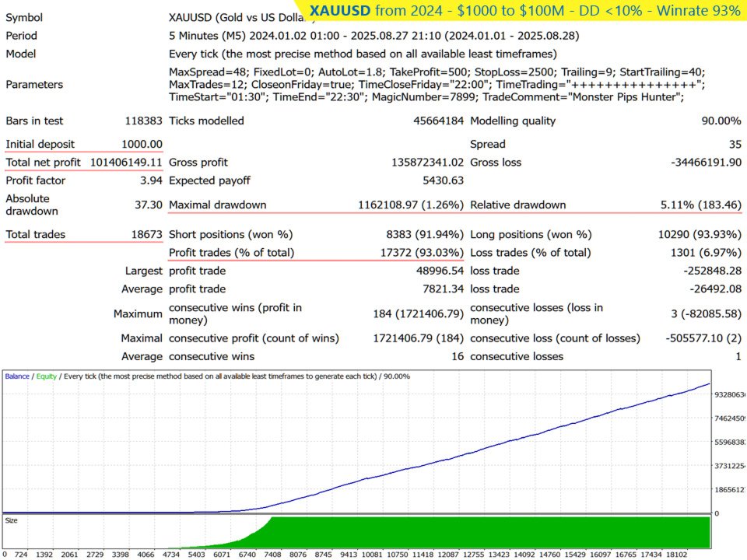Click the y-axis label 55968383
This screenshot has height=560, width=747.
pos(729,442)
